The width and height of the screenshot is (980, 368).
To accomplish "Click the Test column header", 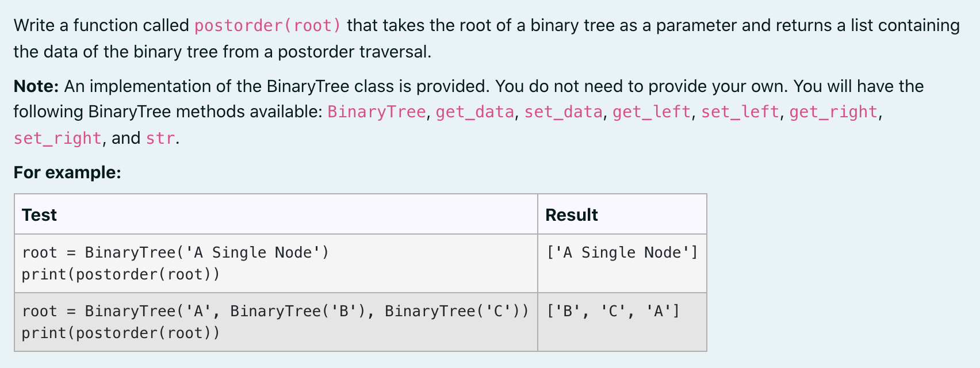I will point(39,215).
